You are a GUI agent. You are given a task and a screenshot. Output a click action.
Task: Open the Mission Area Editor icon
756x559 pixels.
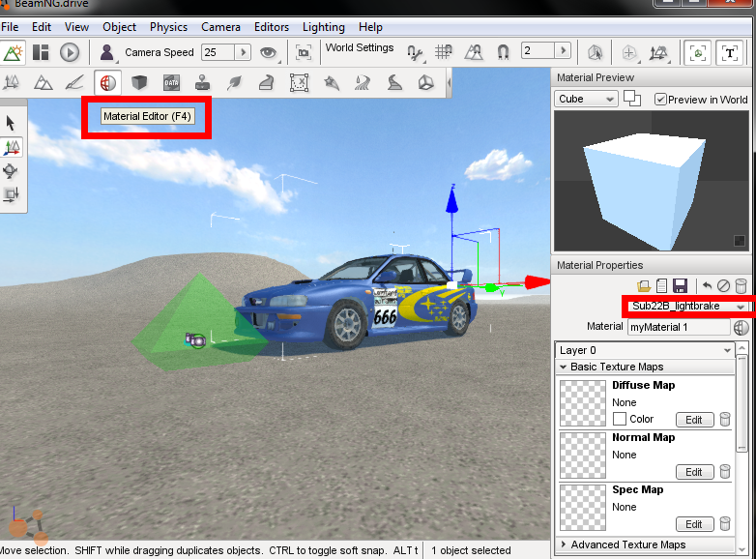299,82
